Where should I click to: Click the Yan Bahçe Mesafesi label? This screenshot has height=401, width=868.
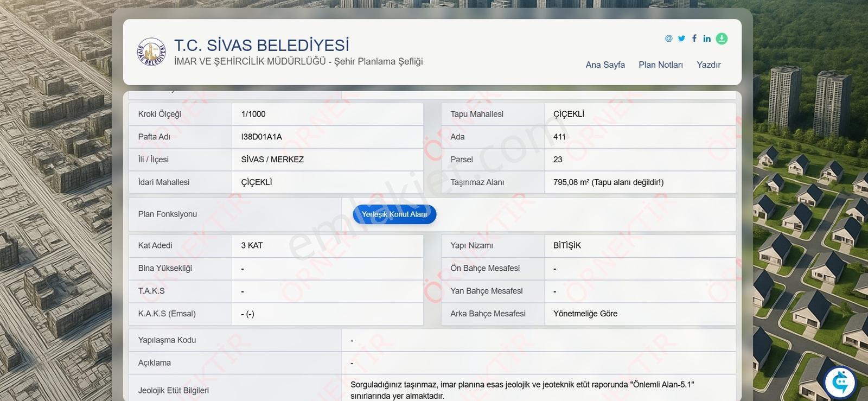487,291
